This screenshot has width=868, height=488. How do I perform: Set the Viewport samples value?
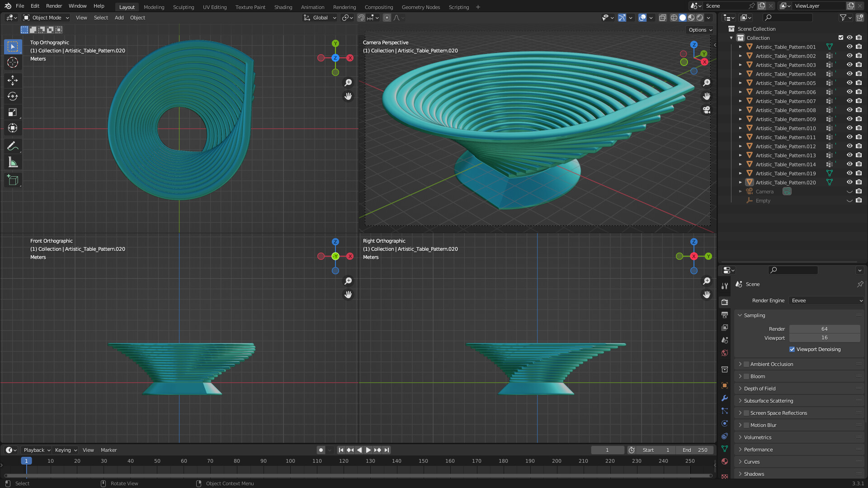825,338
